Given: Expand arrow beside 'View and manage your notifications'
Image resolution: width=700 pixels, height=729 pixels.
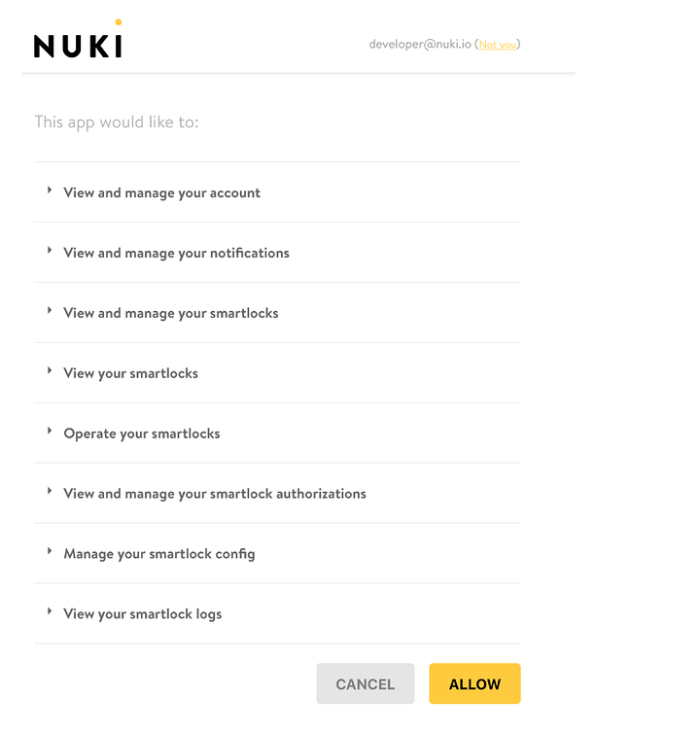Looking at the screenshot, I should click(50, 250).
